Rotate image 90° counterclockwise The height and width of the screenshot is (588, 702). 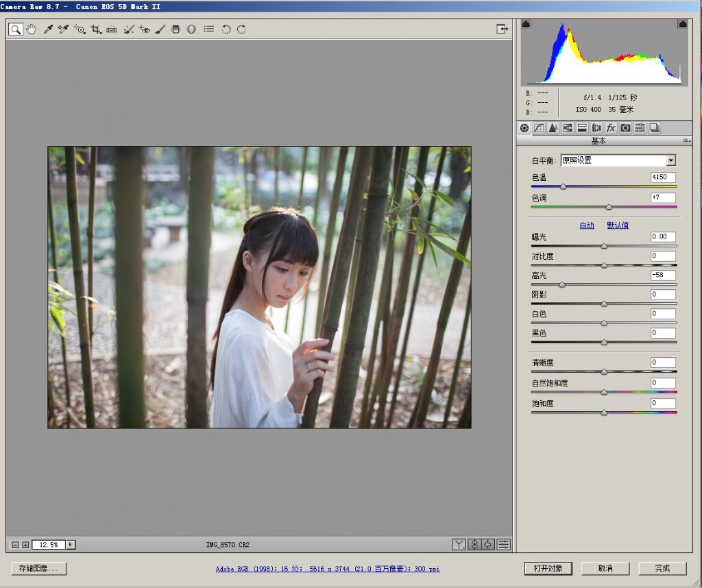coord(226,29)
